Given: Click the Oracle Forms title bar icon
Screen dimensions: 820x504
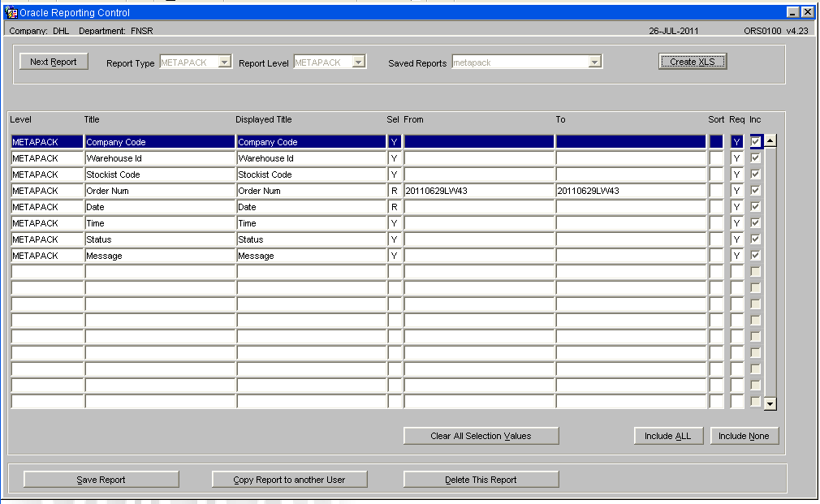Looking at the screenshot, I should [x=11, y=12].
